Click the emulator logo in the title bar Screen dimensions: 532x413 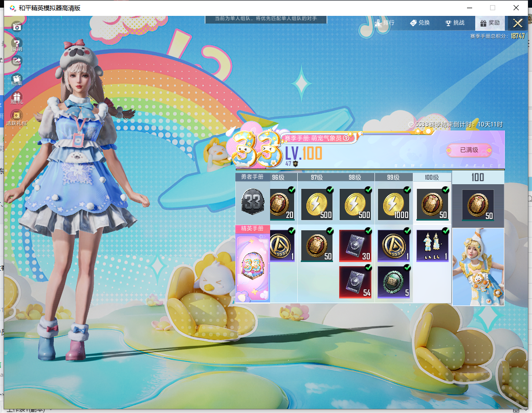(x=12, y=8)
